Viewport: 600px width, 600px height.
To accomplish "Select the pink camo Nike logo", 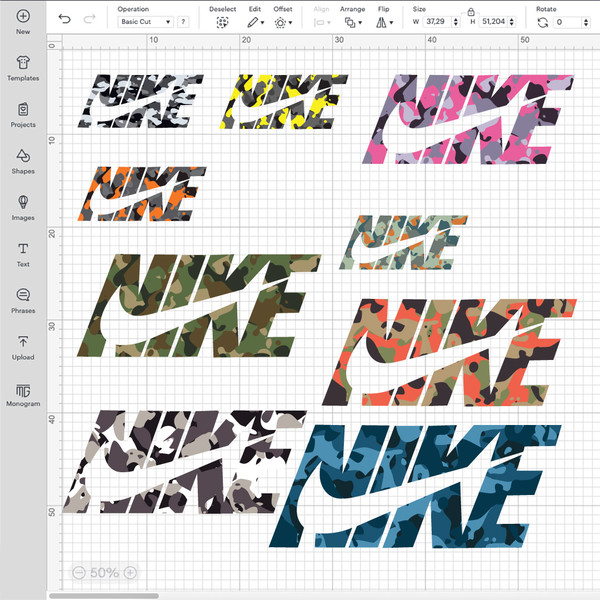I will coord(468,119).
